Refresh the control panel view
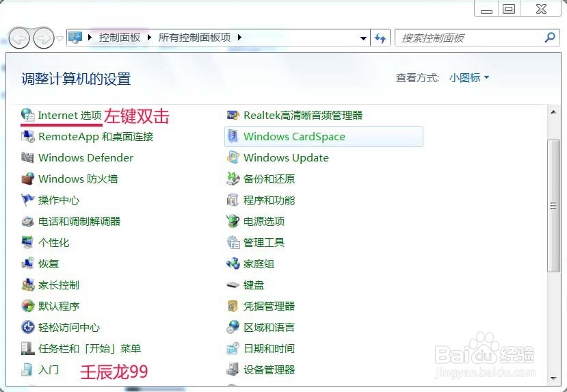The width and height of the screenshot is (567, 392). pyautogui.click(x=380, y=38)
